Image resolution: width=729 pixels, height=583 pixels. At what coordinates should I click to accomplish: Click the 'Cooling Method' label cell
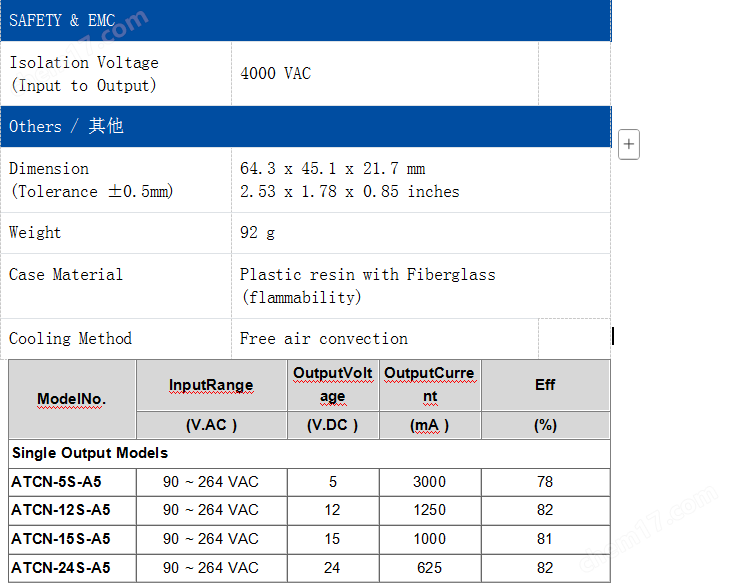(x=116, y=339)
